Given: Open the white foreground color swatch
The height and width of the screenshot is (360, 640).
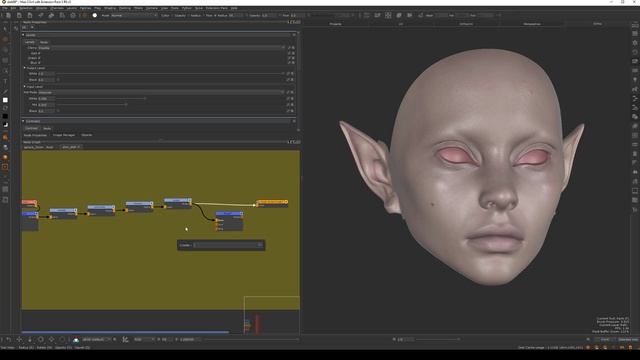Looking at the screenshot, I should (5, 100).
